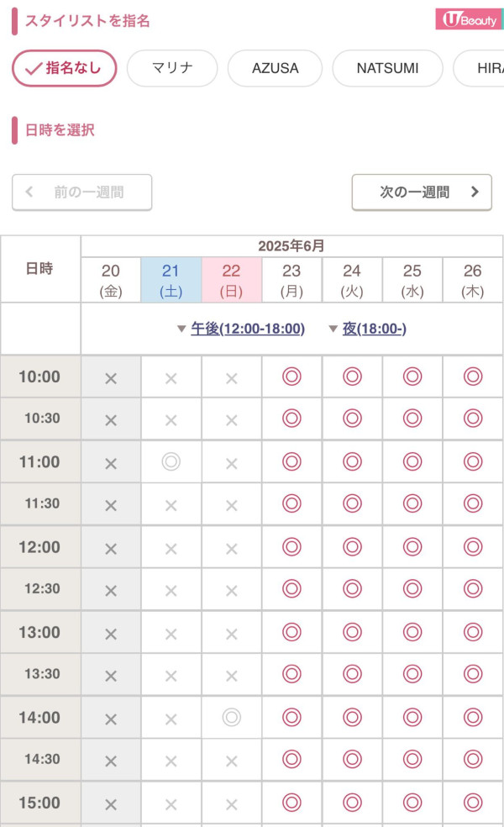504x827 pixels.
Task: Select 15:00 on Thursday 26
Action: pyautogui.click(x=473, y=802)
